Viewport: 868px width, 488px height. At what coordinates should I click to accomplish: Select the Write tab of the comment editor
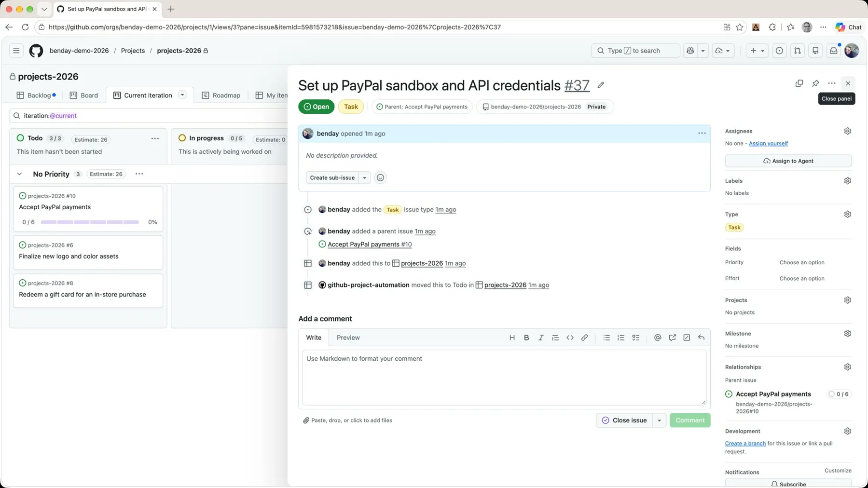pos(314,338)
